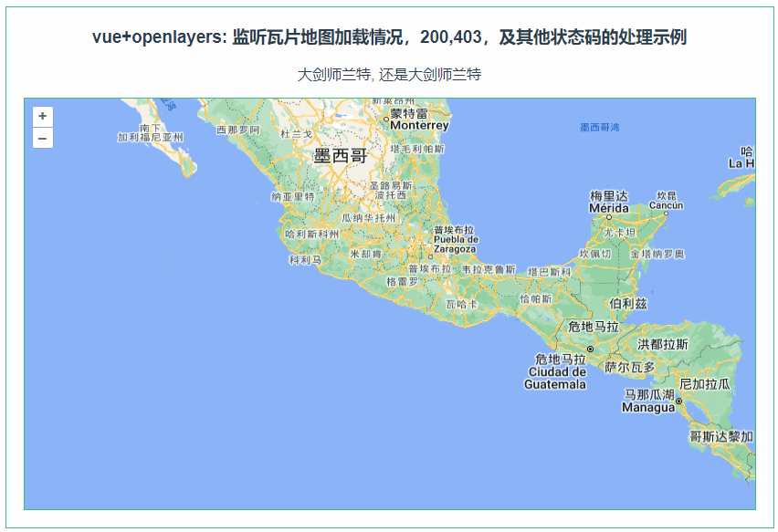This screenshot has width=778, height=532.
Task: Click the 圣路易斯波托西 label
Action: click(x=391, y=190)
